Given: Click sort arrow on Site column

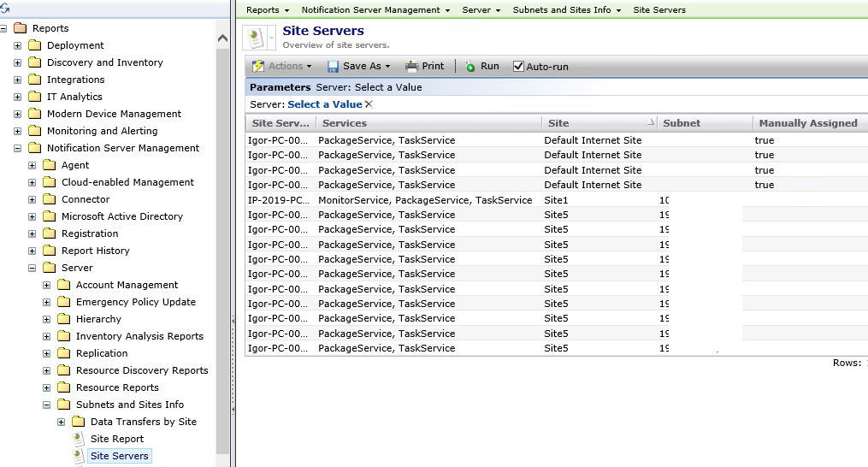Looking at the screenshot, I should point(651,121).
